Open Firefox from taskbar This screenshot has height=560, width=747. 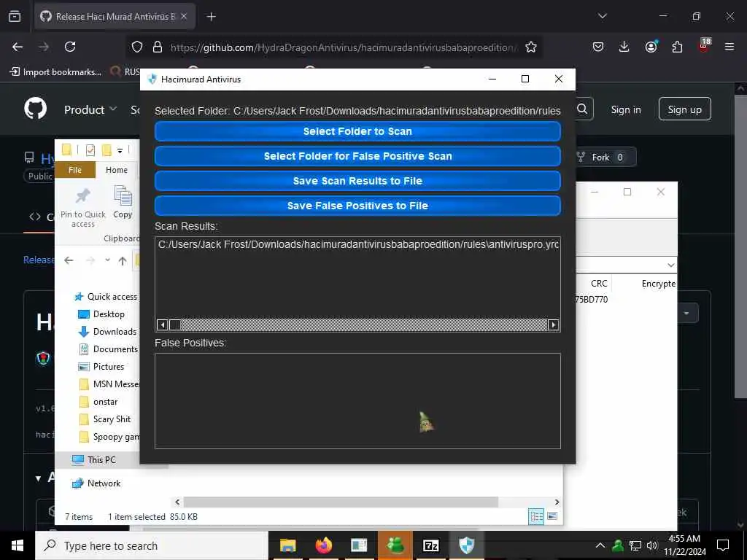[323, 545]
